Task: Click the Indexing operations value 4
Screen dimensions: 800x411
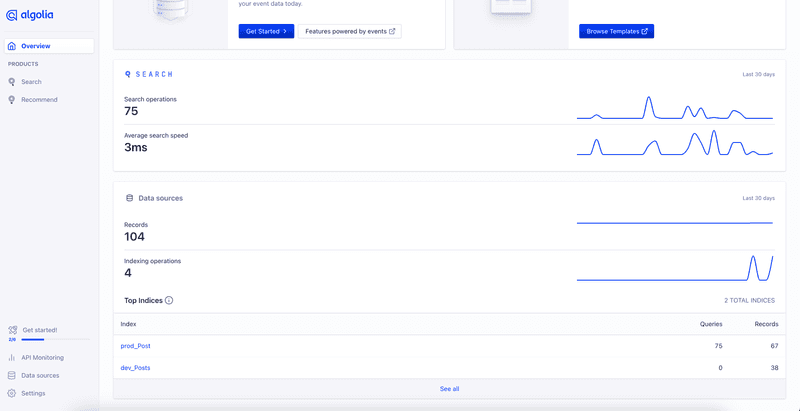Action: click(x=128, y=273)
